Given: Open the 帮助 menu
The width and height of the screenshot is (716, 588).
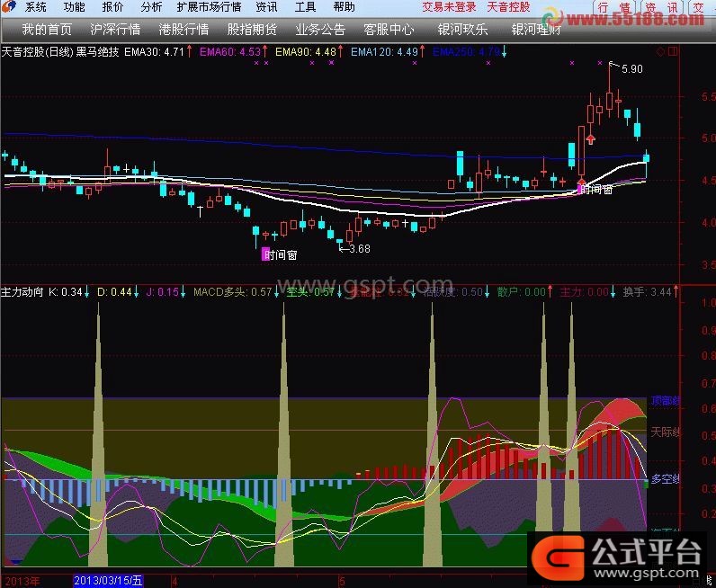Looking at the screenshot, I should (344, 7).
